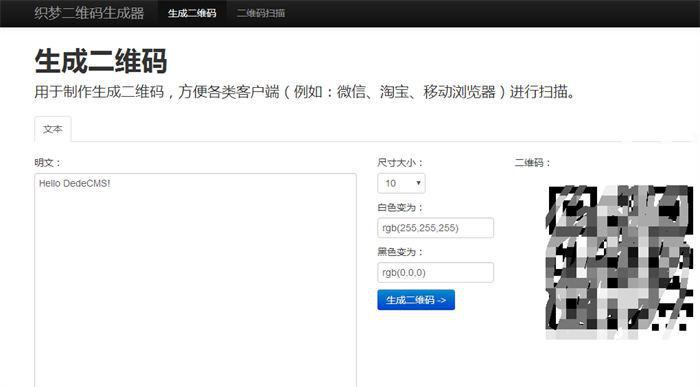
Task: Click the generated QR code image
Action: point(620,262)
